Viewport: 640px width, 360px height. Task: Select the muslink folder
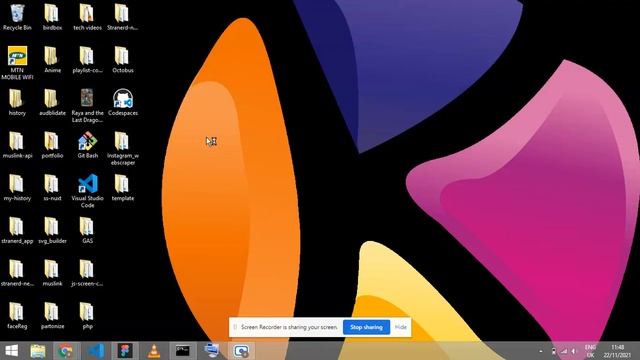52,273
